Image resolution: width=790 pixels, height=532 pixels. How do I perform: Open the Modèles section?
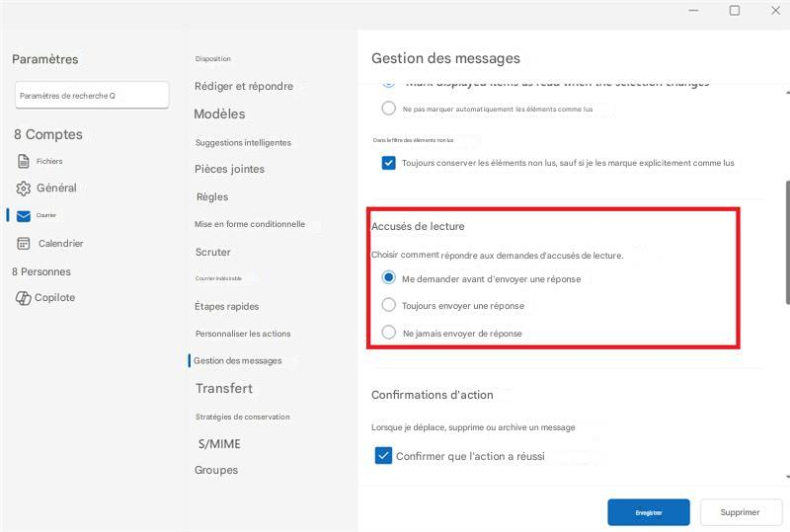click(219, 114)
